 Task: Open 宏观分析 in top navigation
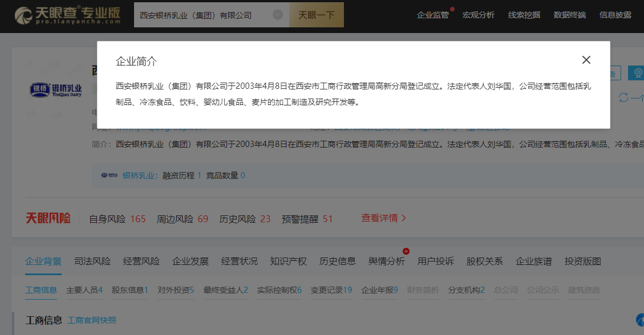coord(479,15)
